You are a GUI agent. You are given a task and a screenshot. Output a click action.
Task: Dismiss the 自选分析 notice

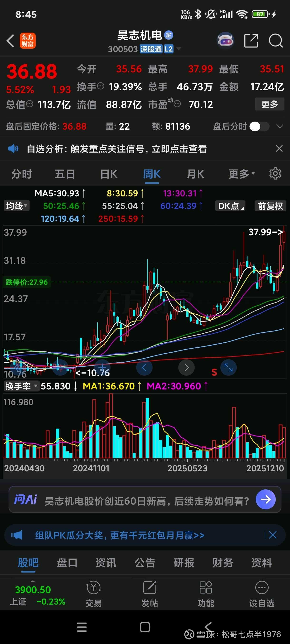[279, 148]
